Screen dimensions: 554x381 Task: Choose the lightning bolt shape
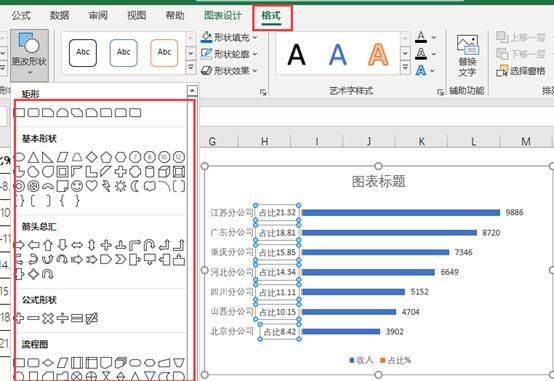[x=106, y=186]
